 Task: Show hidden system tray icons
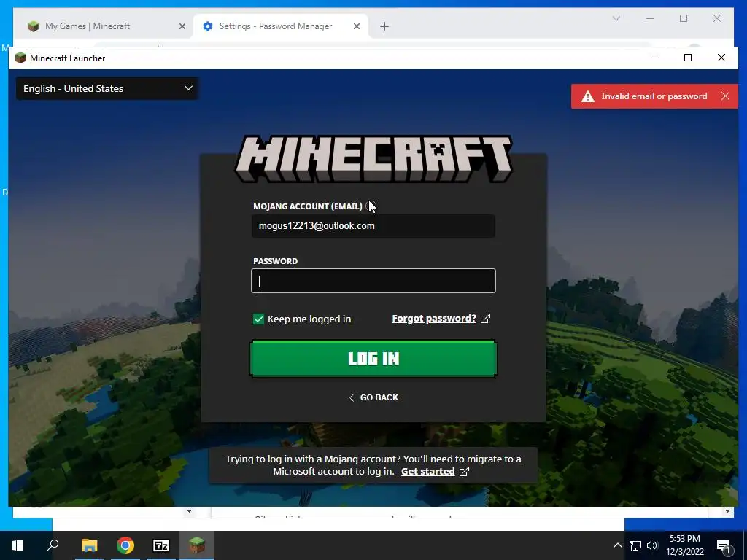(x=617, y=545)
